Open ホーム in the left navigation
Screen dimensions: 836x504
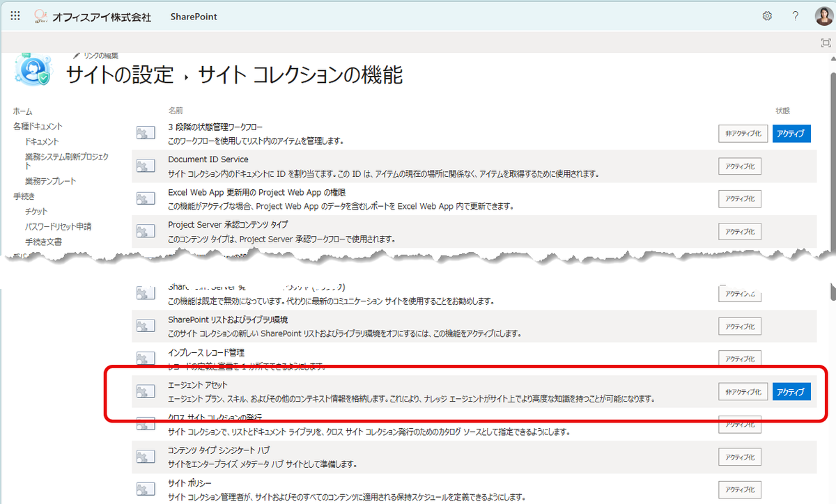point(22,111)
